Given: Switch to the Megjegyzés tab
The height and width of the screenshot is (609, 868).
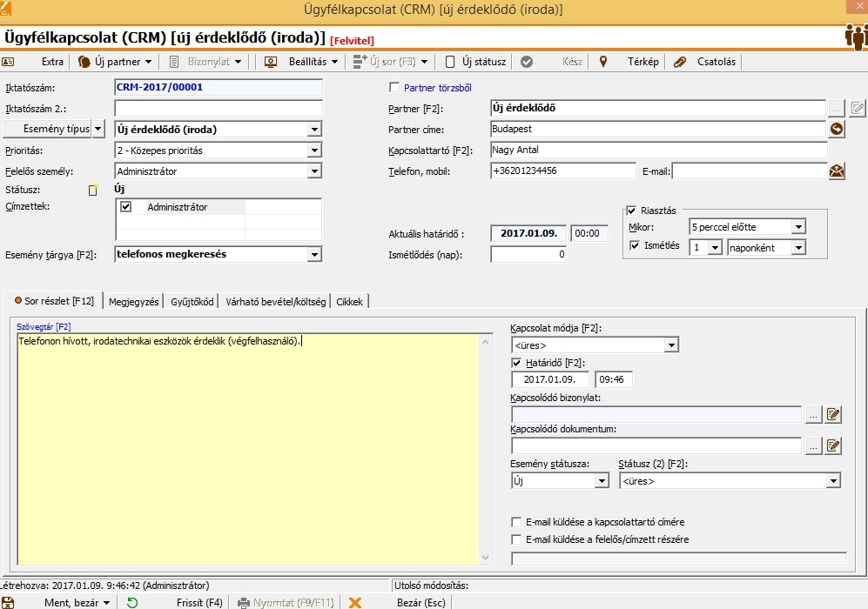Looking at the screenshot, I should click(x=133, y=301).
